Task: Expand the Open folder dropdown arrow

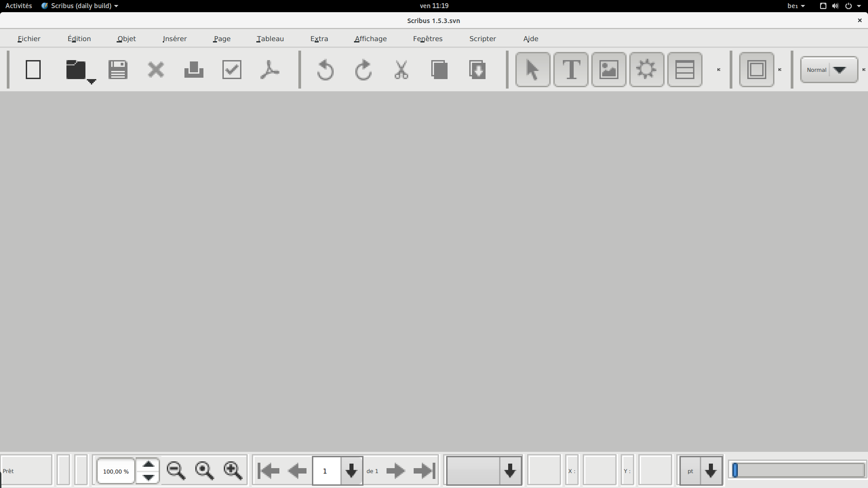Action: pyautogui.click(x=91, y=82)
